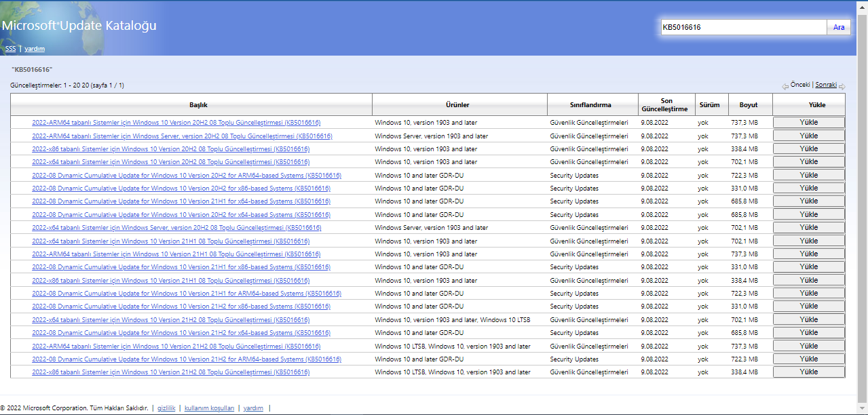Click Yükle for Dynamic 21H1 x86-based update

[x=809, y=267]
